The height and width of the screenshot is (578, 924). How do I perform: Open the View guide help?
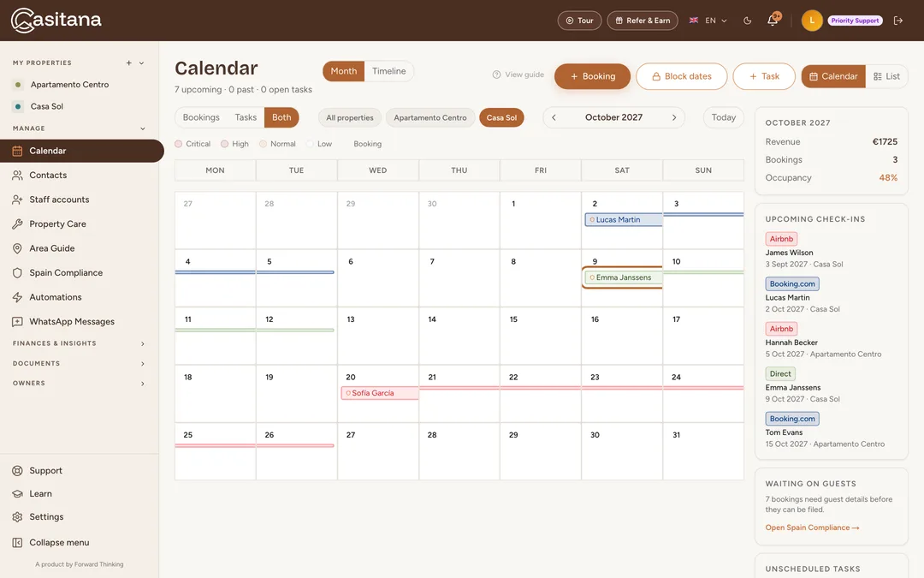click(518, 74)
